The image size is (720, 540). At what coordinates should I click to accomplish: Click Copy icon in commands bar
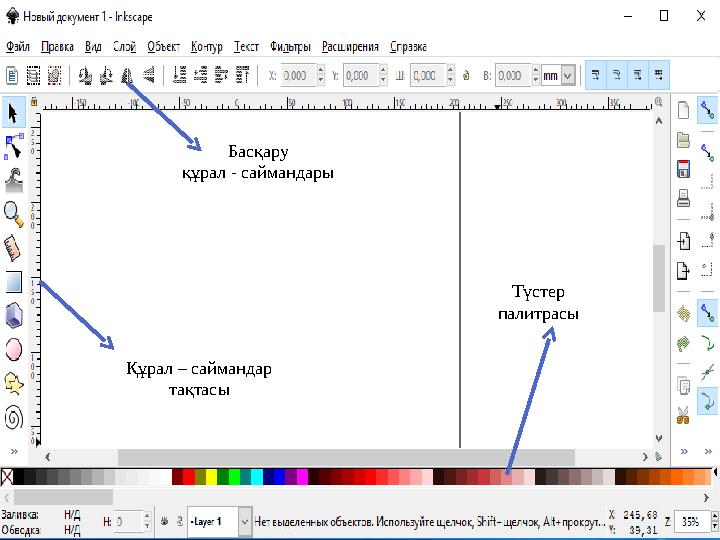click(x=684, y=385)
